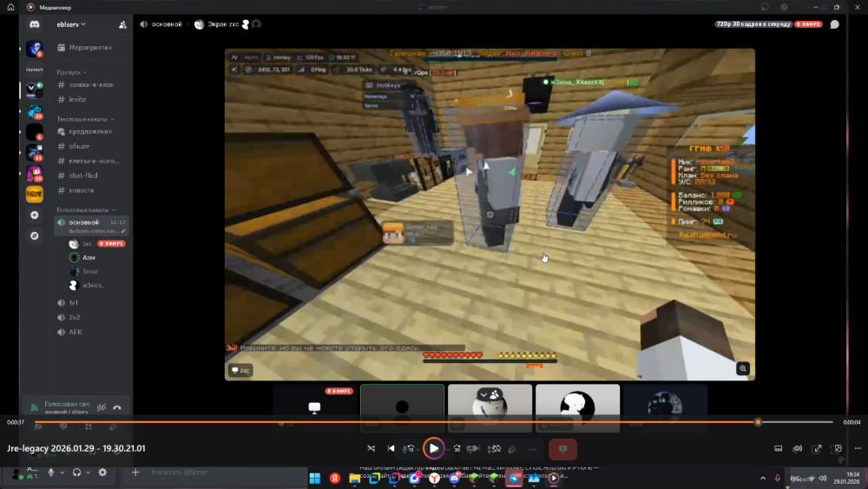Open the media player volume control
The height and width of the screenshot is (489, 868).
pyautogui.click(x=797, y=448)
